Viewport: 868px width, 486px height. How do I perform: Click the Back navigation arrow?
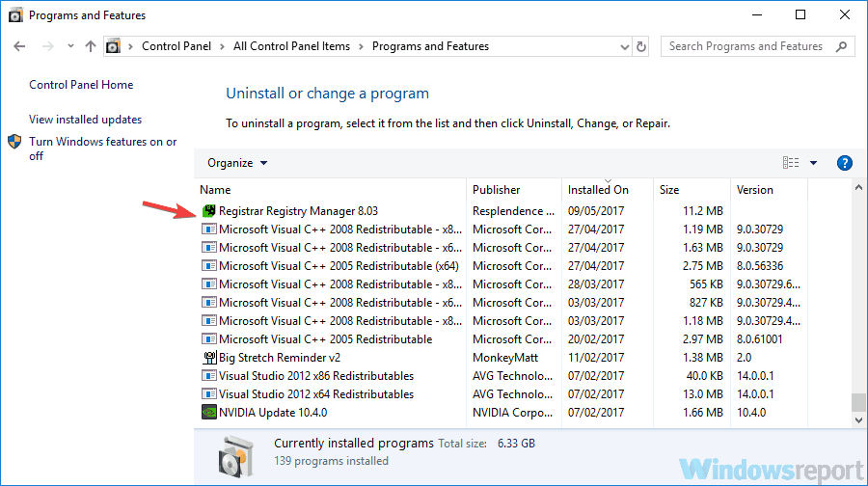[x=19, y=46]
